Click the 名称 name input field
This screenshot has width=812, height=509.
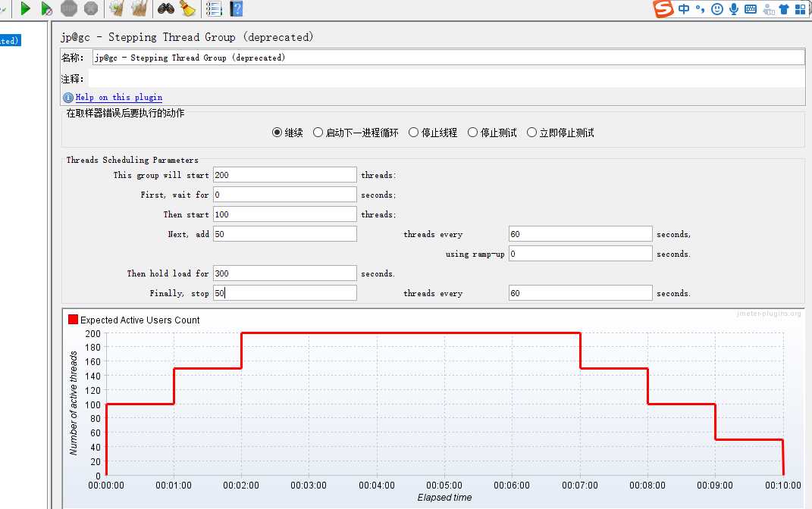click(x=449, y=58)
